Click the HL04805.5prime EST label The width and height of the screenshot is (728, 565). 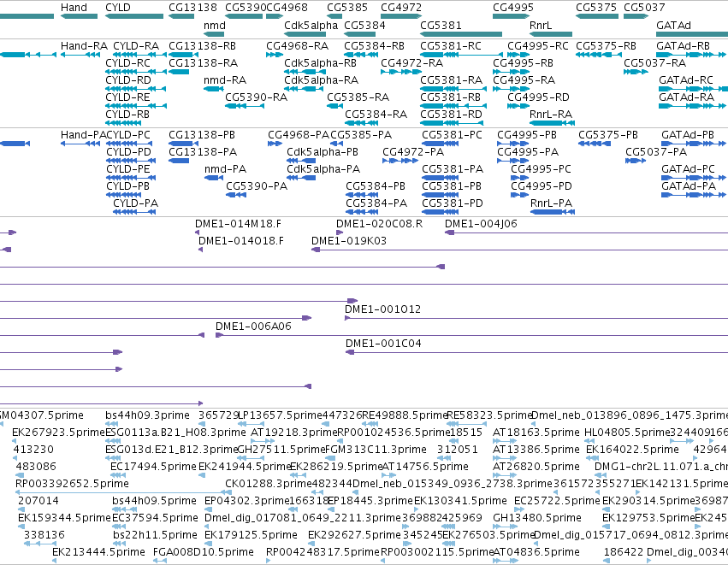click(627, 433)
